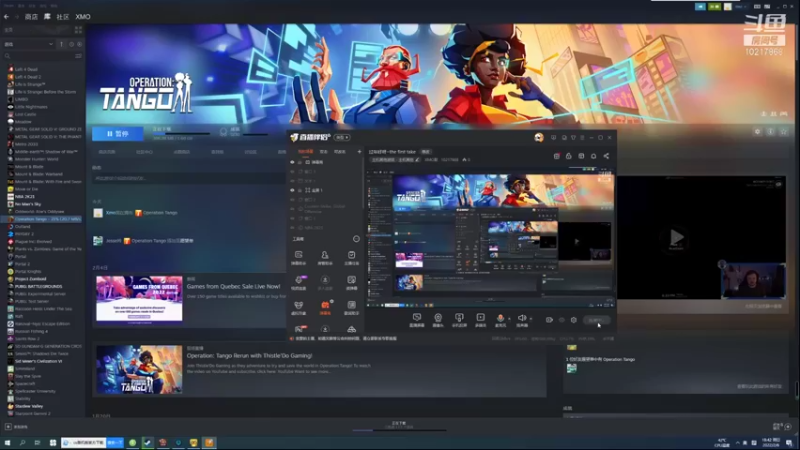Open advanced filters beside the library search box

[x=78, y=56]
